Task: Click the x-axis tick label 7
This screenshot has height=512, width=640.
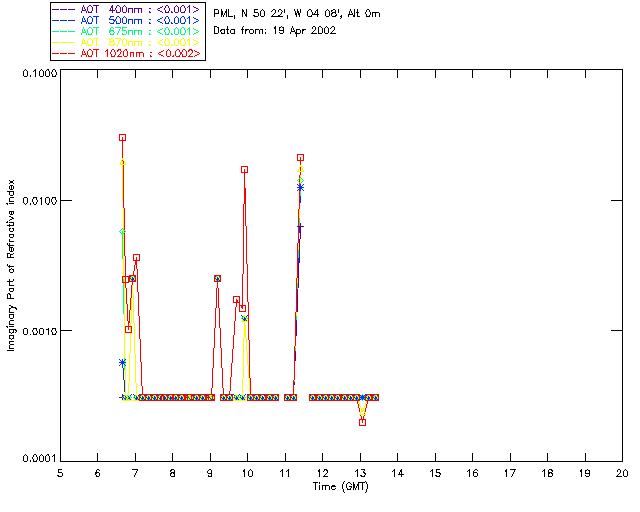Action: tap(135, 473)
